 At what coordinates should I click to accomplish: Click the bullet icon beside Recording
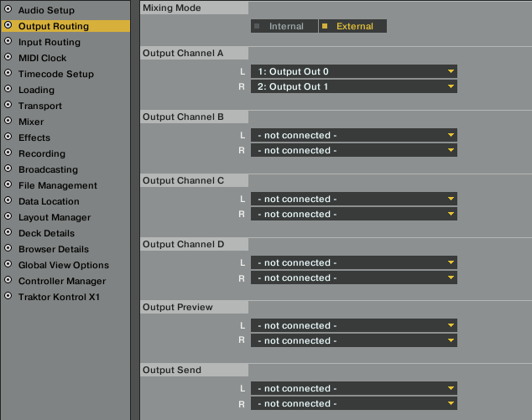coord(8,153)
